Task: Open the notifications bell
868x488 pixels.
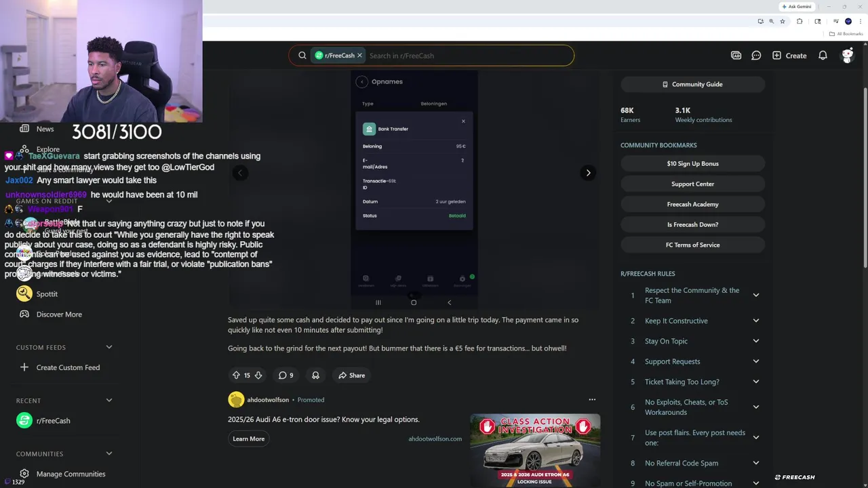Action: tap(823, 56)
